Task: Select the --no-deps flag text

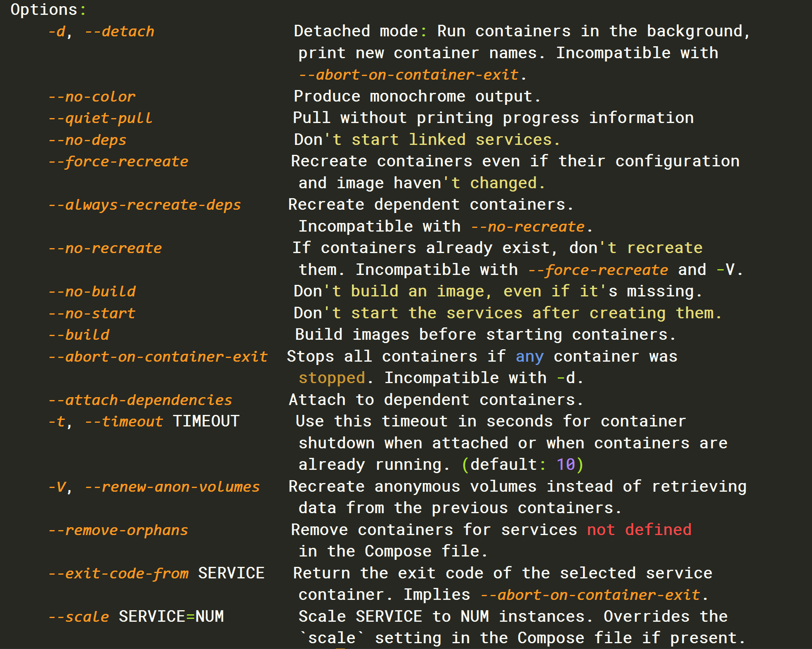Action: tap(87, 140)
